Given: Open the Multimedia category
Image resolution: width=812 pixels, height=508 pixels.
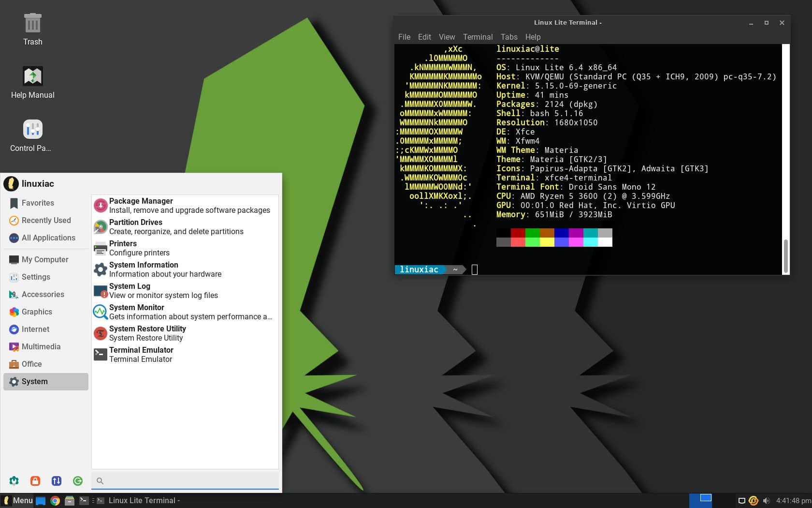Looking at the screenshot, I should pyautogui.click(x=41, y=346).
